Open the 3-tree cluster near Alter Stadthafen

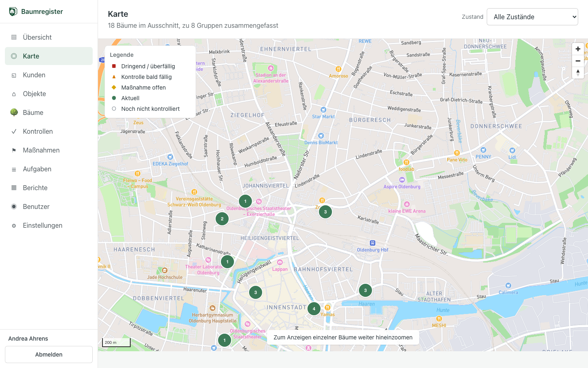pyautogui.click(x=365, y=290)
